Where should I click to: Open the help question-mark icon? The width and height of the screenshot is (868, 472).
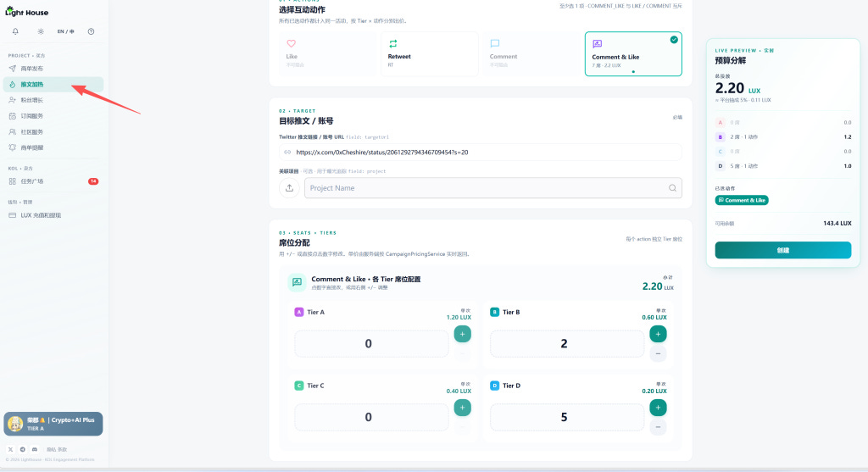(x=92, y=31)
